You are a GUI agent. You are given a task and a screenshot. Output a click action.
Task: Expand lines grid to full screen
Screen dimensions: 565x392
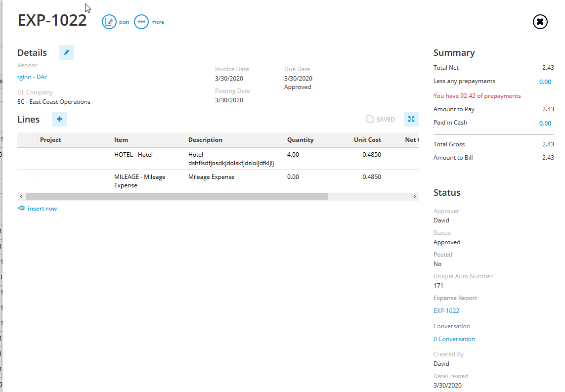tap(411, 119)
